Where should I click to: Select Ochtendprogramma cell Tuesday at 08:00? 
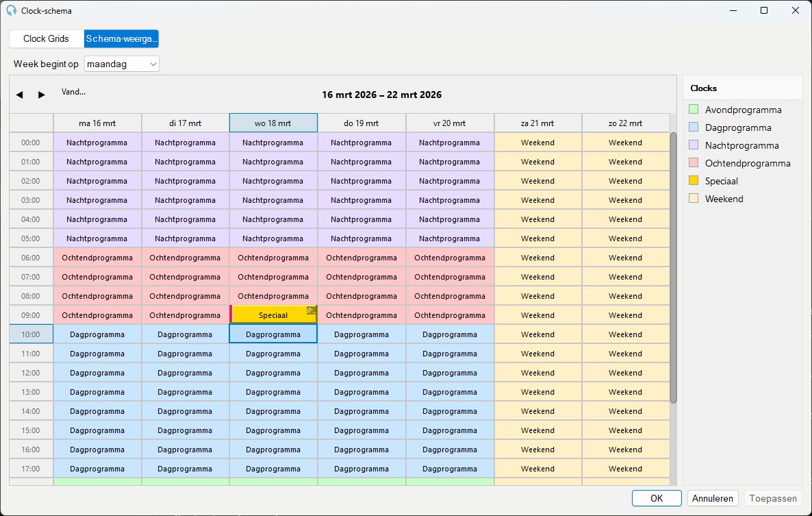point(186,296)
